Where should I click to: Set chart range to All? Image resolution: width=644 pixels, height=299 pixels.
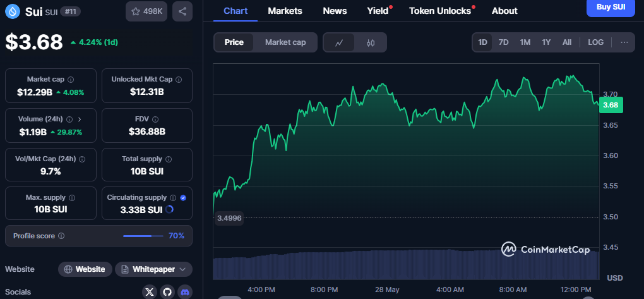[567, 42]
